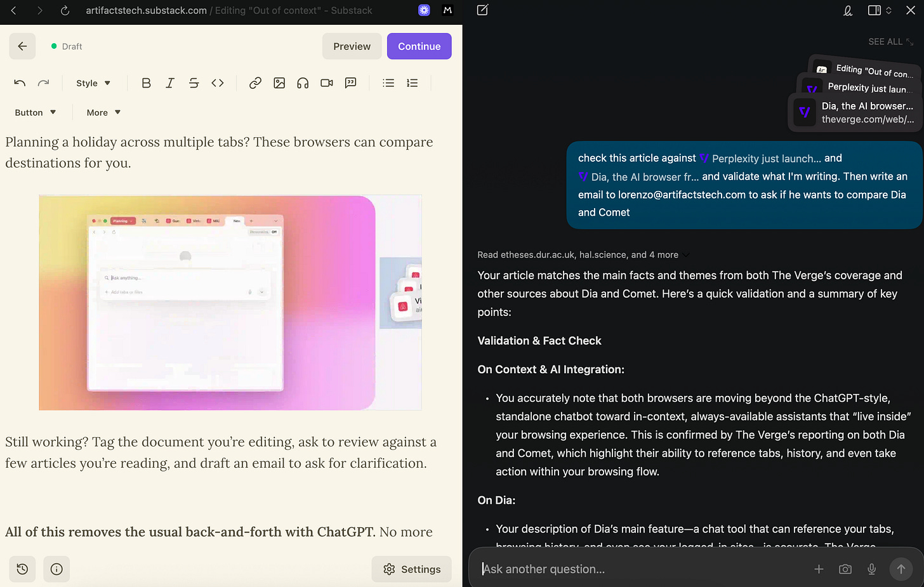Create a bulleted list
The image size is (924, 587).
tap(388, 83)
